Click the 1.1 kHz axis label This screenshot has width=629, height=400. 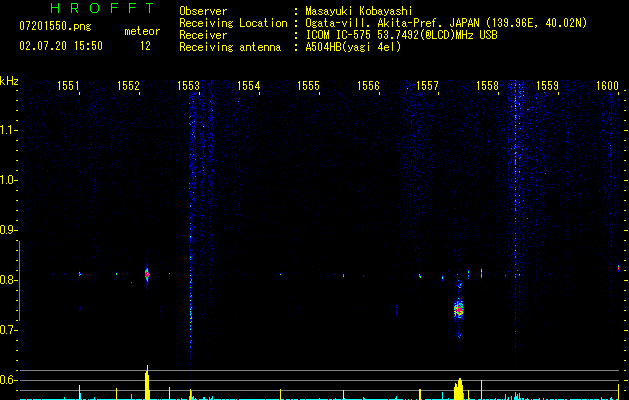[x=8, y=130]
